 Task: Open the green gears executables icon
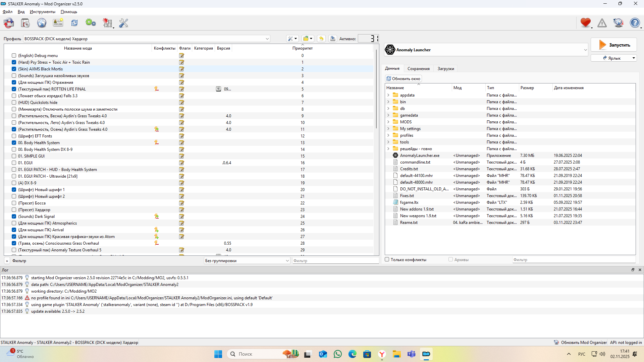point(91,23)
